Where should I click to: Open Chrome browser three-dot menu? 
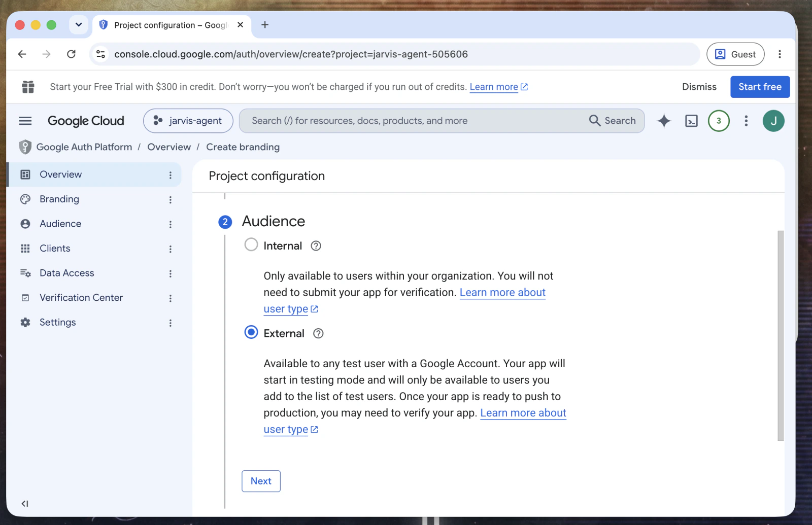[x=780, y=54]
